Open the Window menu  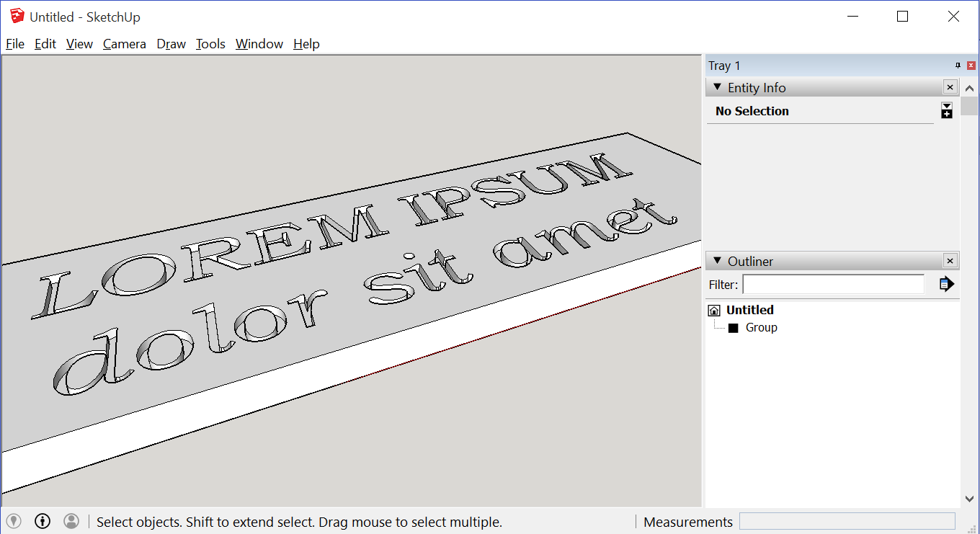point(259,44)
